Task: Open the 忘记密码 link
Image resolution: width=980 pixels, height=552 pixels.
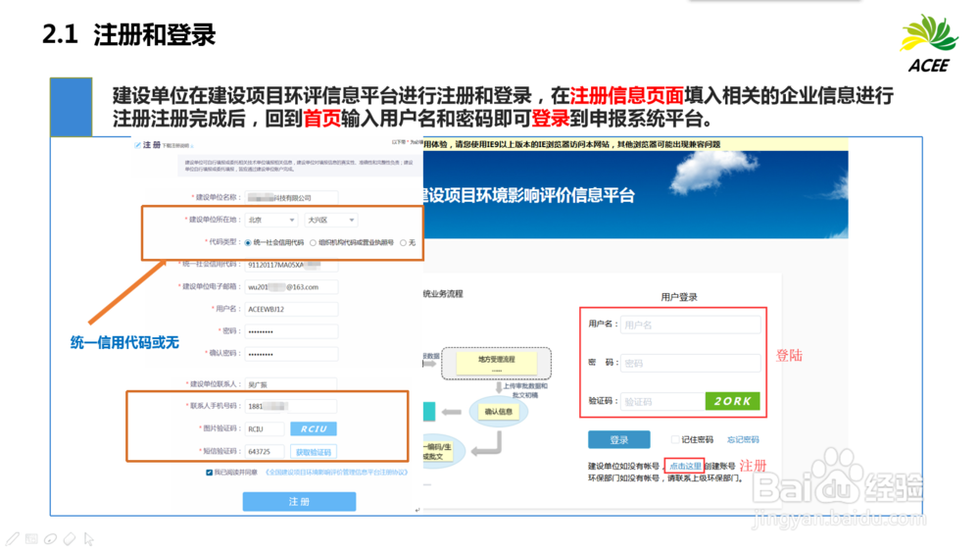Action: click(x=743, y=439)
